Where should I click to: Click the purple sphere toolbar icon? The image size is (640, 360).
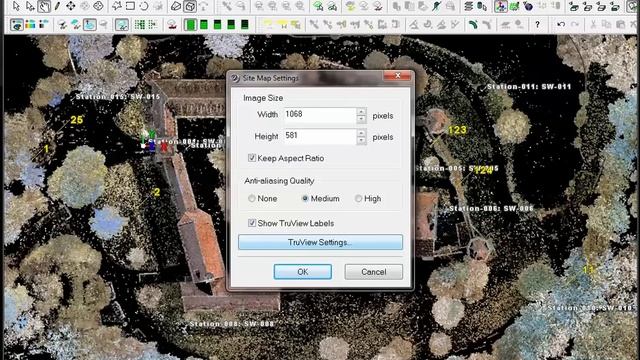click(528, 6)
